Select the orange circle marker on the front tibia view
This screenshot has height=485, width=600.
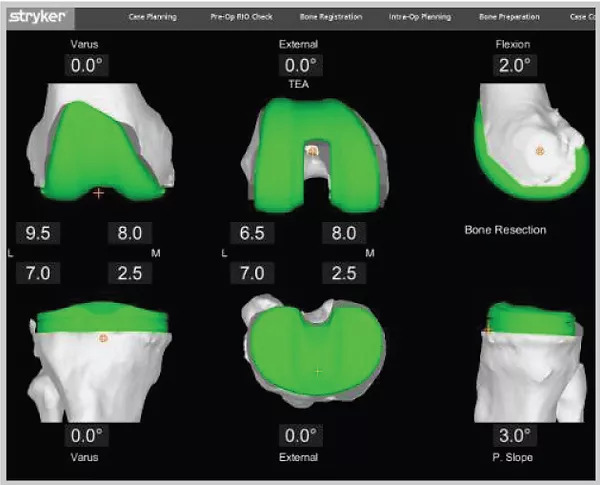(x=102, y=339)
